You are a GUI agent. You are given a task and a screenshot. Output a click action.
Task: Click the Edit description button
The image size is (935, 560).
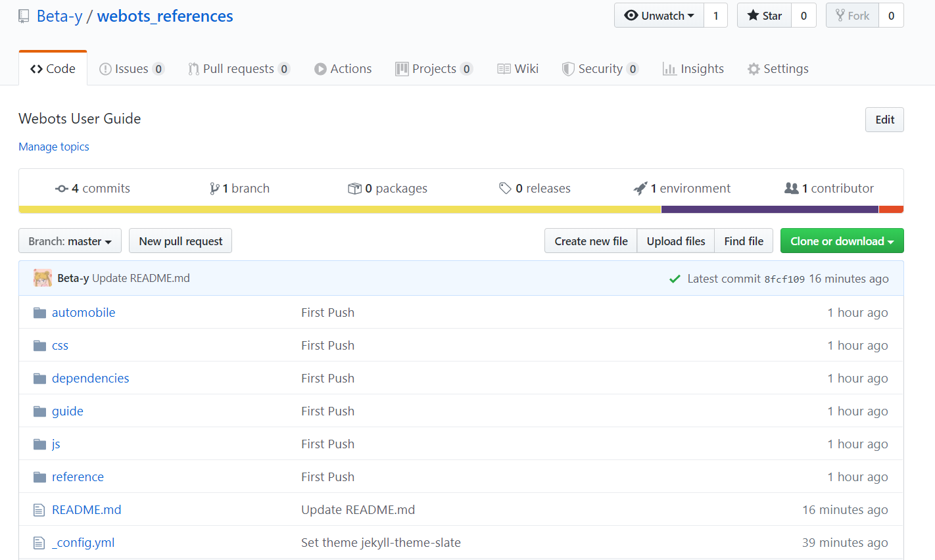884,120
